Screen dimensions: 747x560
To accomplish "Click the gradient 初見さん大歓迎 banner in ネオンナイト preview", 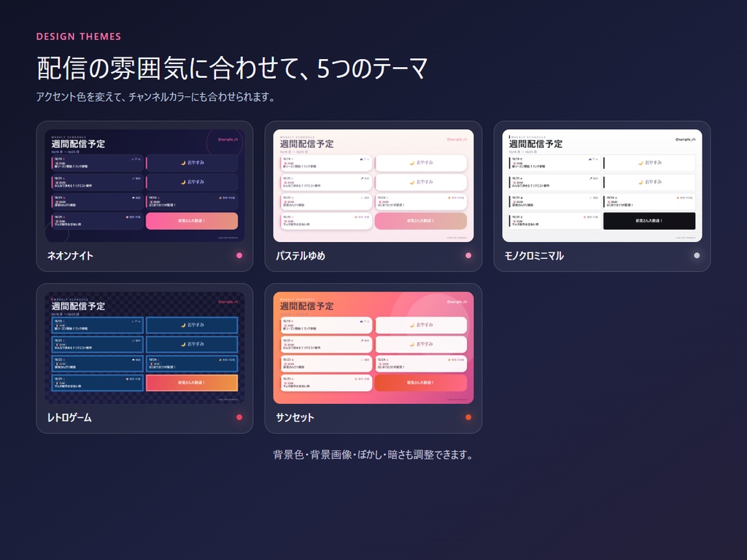I will coord(192,221).
